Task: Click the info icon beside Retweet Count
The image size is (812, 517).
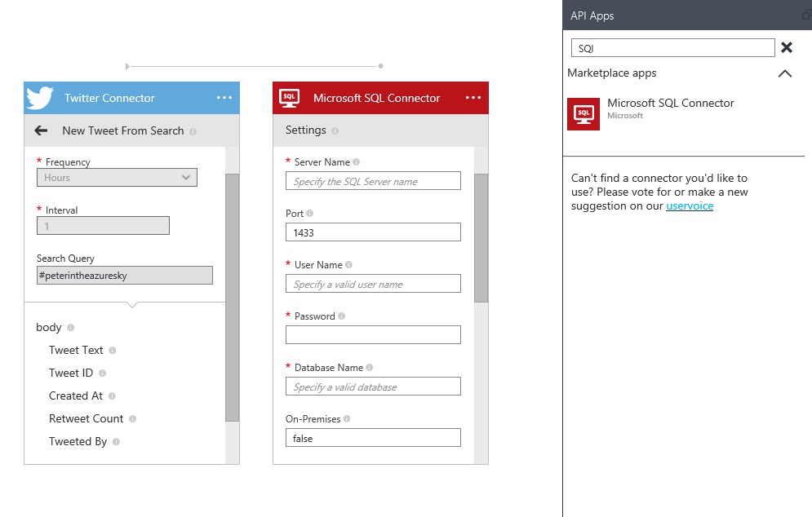Action: 132,419
